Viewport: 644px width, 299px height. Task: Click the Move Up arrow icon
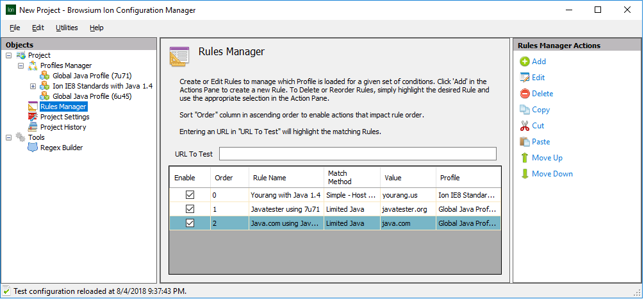tap(524, 158)
